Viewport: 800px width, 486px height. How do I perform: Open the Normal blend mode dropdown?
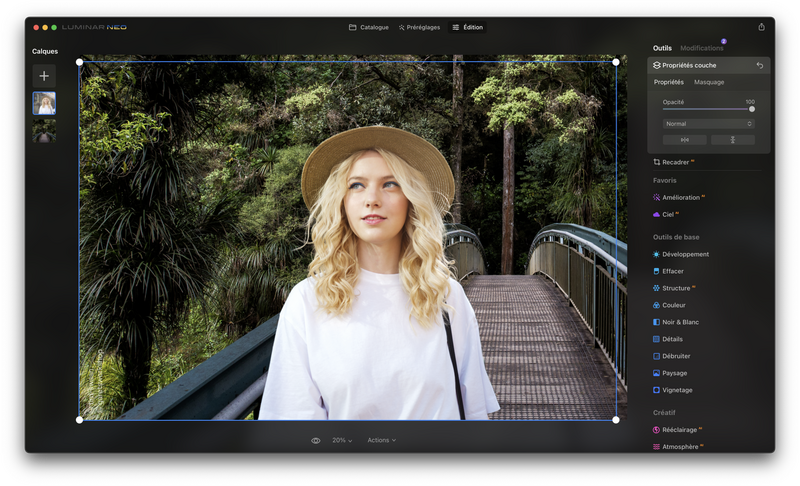[708, 124]
